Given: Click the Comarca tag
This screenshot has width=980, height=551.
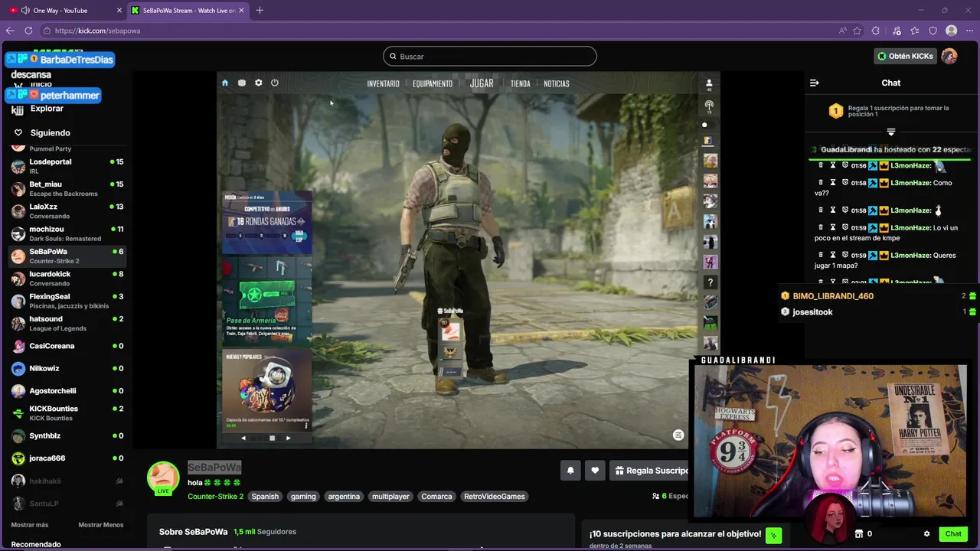Looking at the screenshot, I should click(436, 497).
